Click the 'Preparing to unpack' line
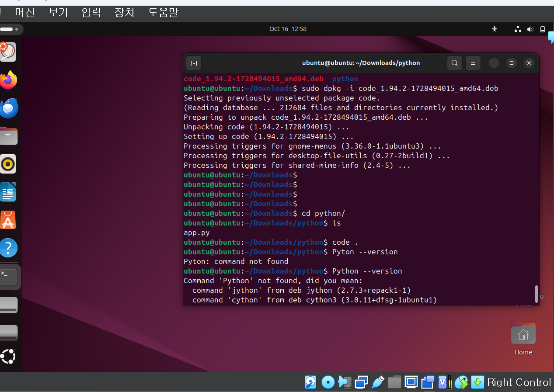 [x=306, y=117]
